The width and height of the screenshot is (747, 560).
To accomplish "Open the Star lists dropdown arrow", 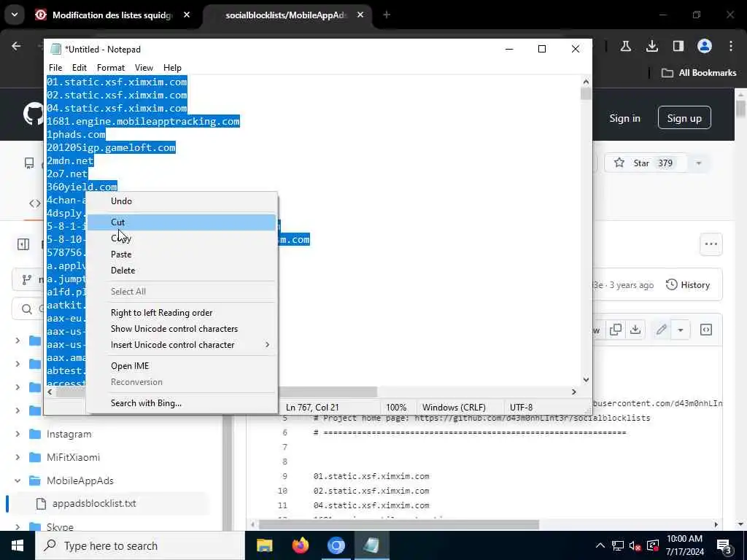I will [x=698, y=163].
